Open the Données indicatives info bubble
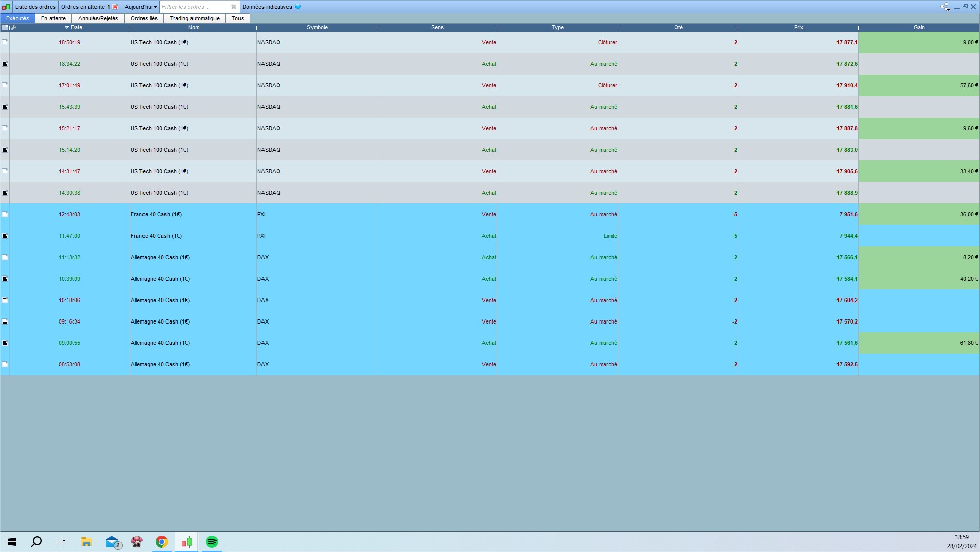 click(x=298, y=7)
